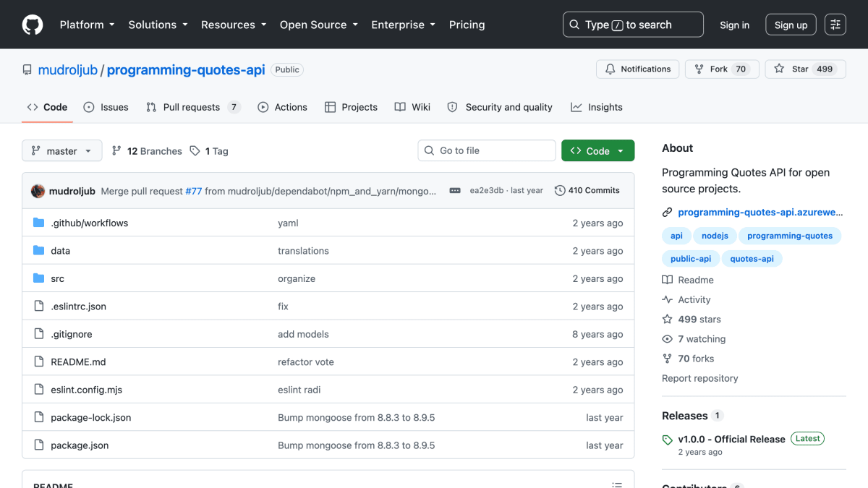Click the book icon beside Readme
Viewport: 868px width, 488px height.
coord(667,280)
